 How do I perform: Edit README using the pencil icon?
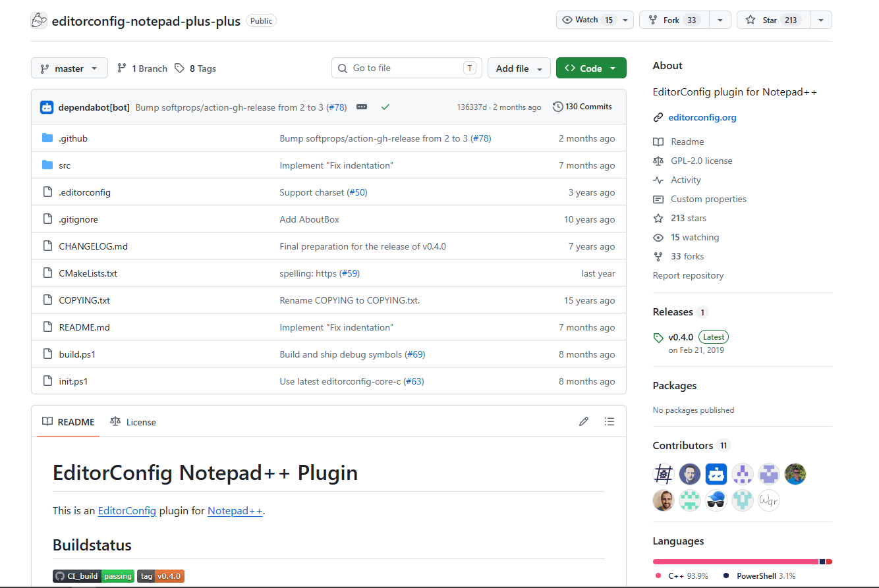(584, 421)
